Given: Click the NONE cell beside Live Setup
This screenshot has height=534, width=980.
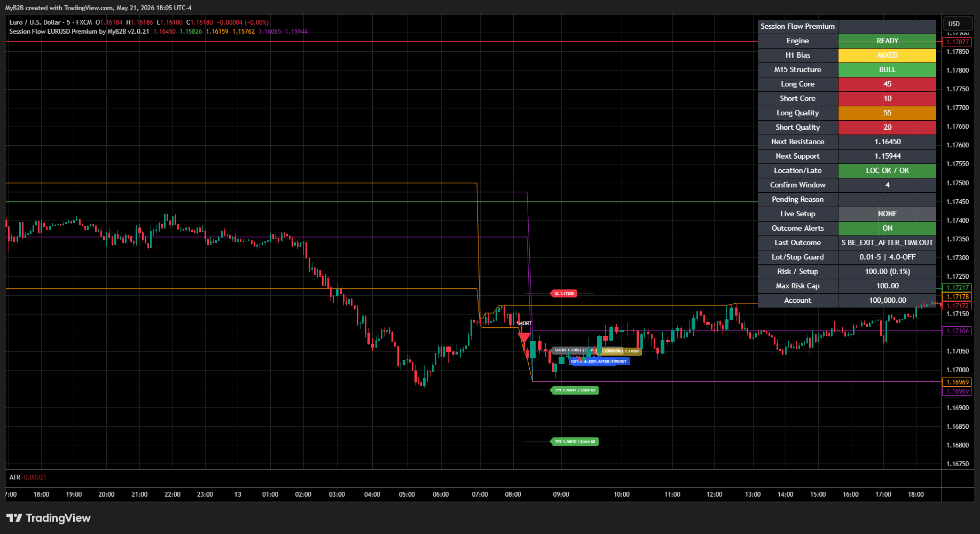Looking at the screenshot, I should [887, 214].
